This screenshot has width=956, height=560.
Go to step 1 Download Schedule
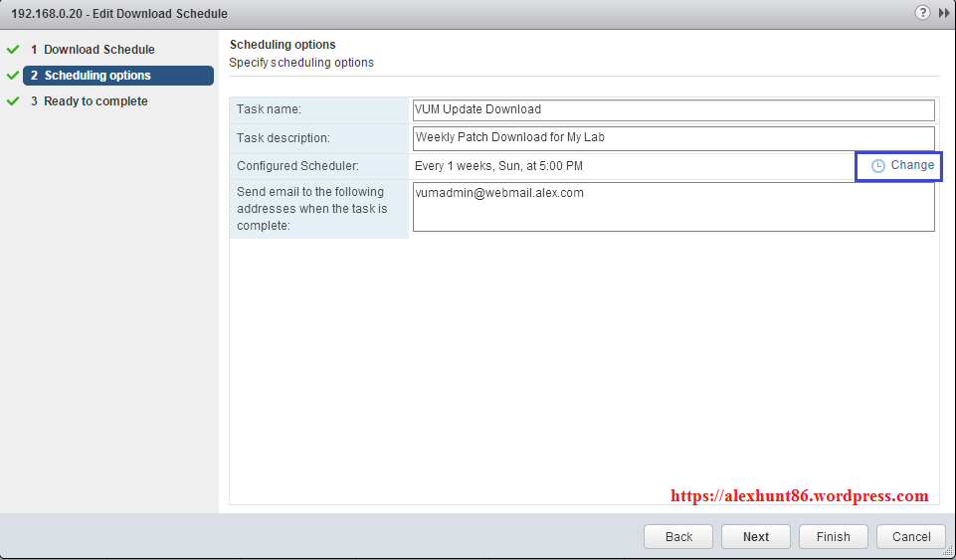98,50
